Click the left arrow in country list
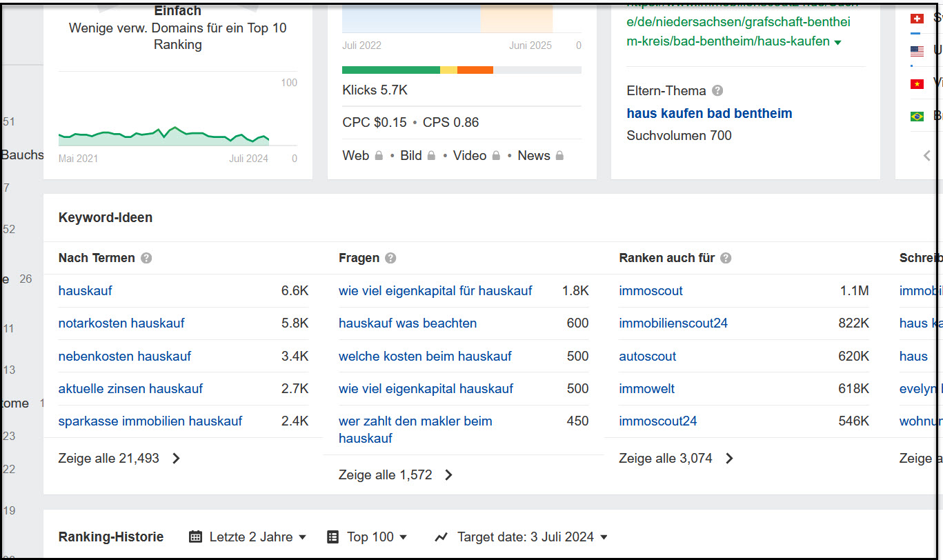The image size is (943, 560). tap(927, 156)
